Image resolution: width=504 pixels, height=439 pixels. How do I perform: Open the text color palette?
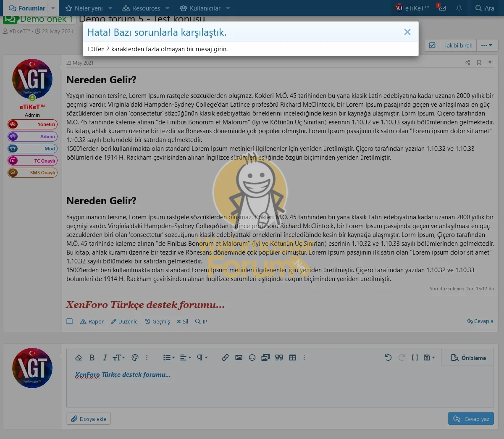click(x=135, y=358)
